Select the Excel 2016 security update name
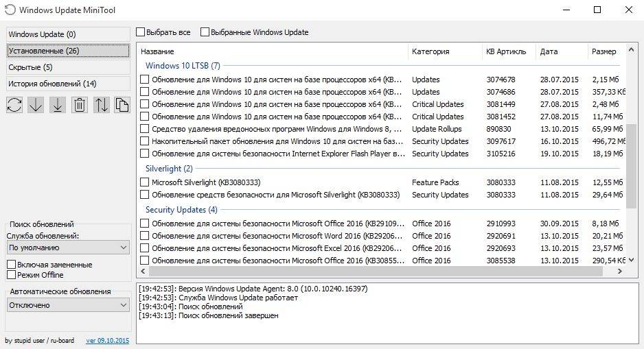Viewport: 644px width, 349px height. [x=277, y=248]
